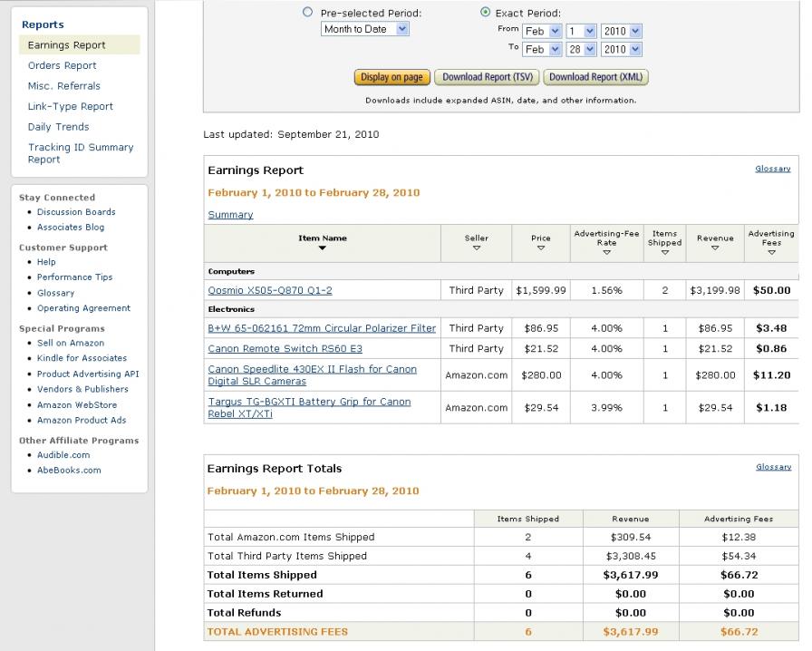812x651 pixels.
Task: Sort table by Price arrow icon
Action: 541,248
